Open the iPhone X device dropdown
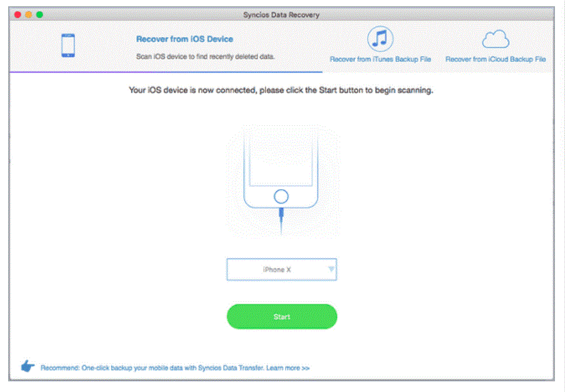This screenshot has height=392, width=565. coord(281,269)
